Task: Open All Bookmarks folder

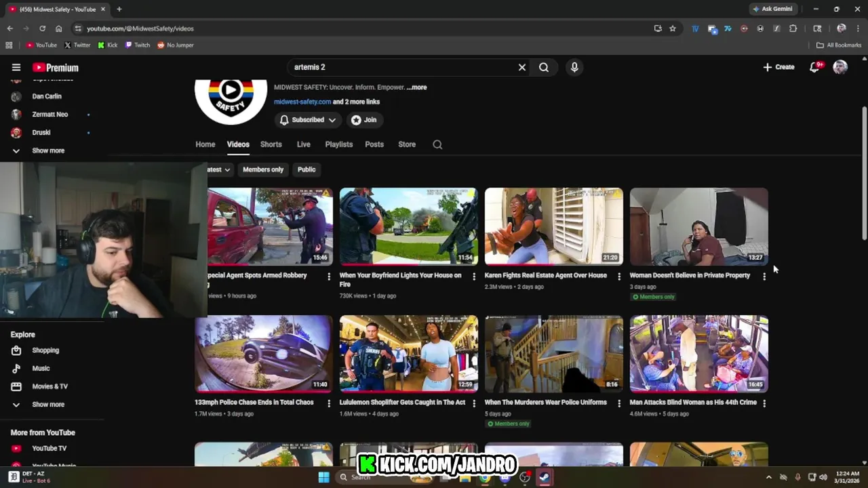Action: click(839, 45)
